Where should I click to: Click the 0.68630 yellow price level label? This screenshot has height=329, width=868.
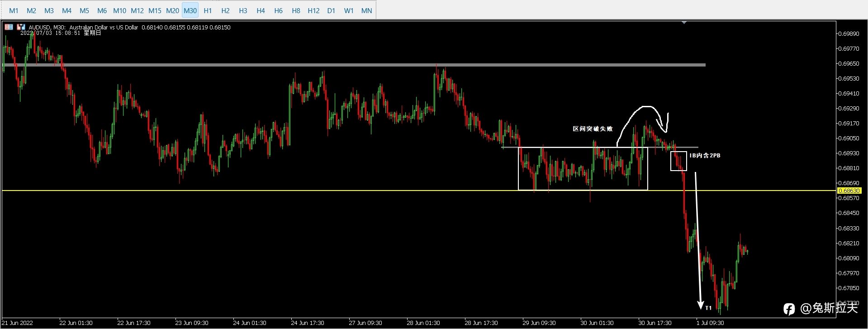click(849, 191)
